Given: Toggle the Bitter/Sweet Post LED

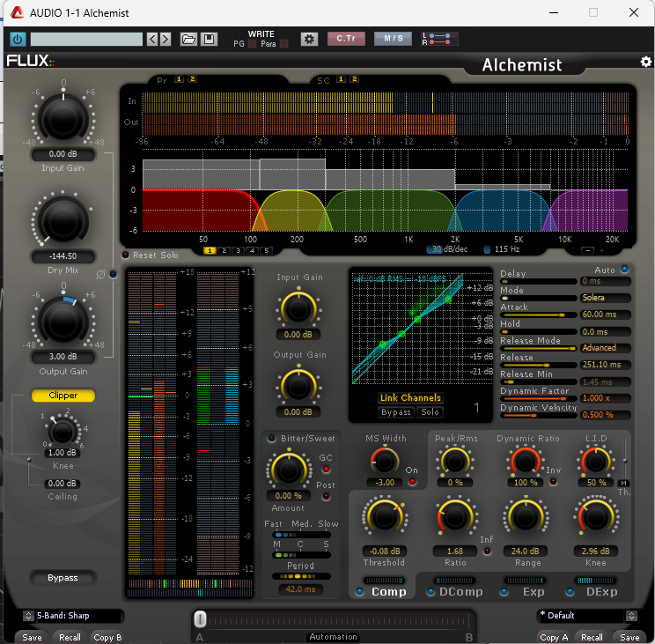Looking at the screenshot, I should [x=327, y=497].
